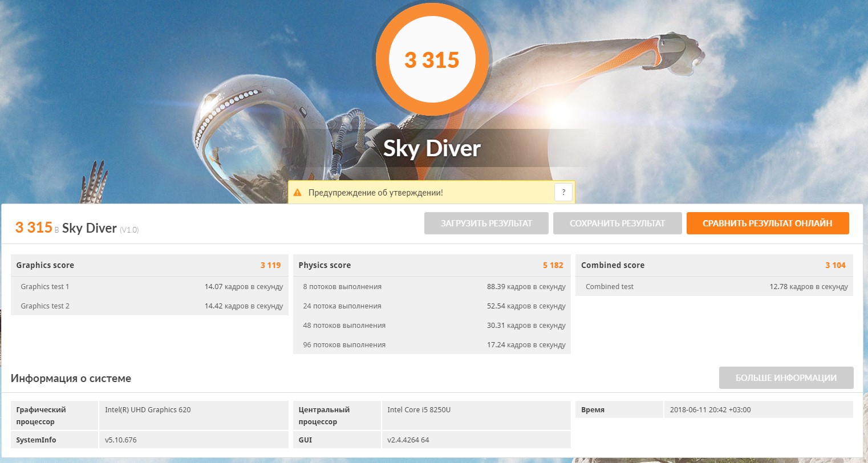Select the 24 потока выполнения row
The height and width of the screenshot is (463, 868).
pos(432,306)
